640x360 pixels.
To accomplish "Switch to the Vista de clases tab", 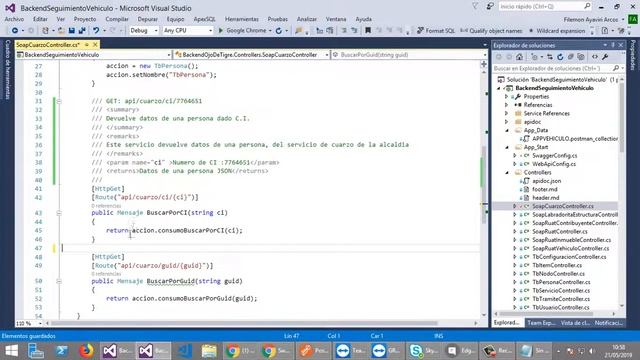I will coord(575,323).
